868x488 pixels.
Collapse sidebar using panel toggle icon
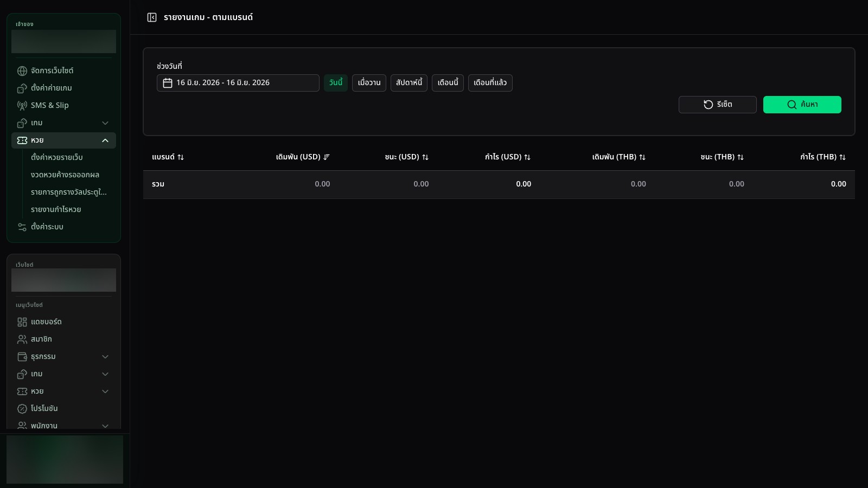point(152,17)
